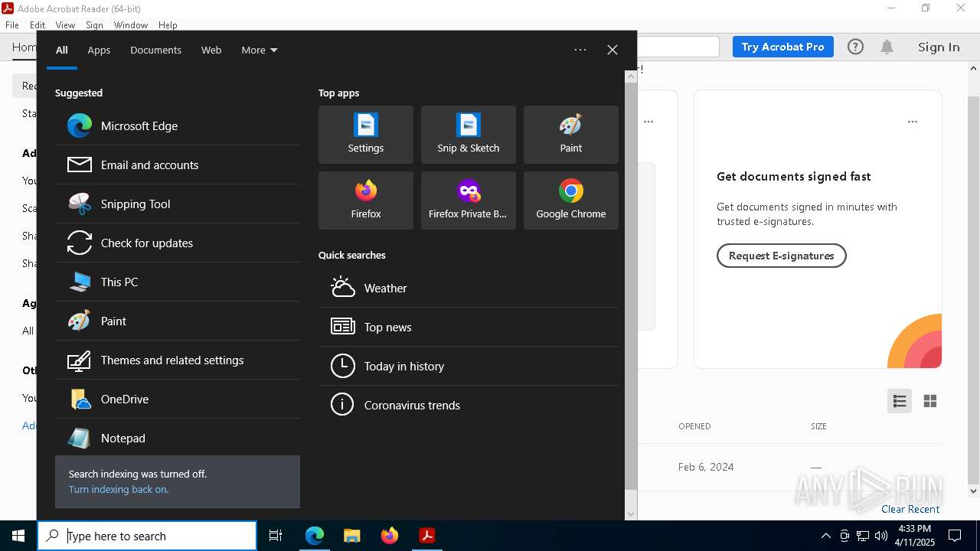Viewport: 980px width, 551px height.
Task: Click Turn indexing back on link
Action: coord(119,489)
